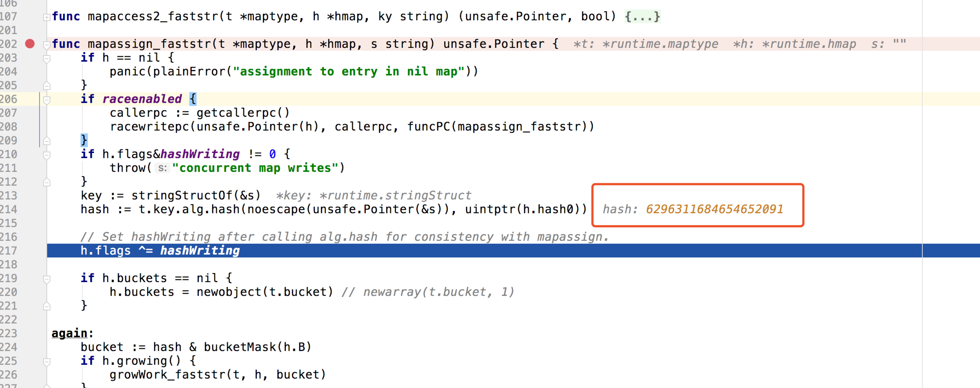Click 'mapaccess2_faststr' function name on line 107
Screen dimensions: 980x388
pos(153,16)
